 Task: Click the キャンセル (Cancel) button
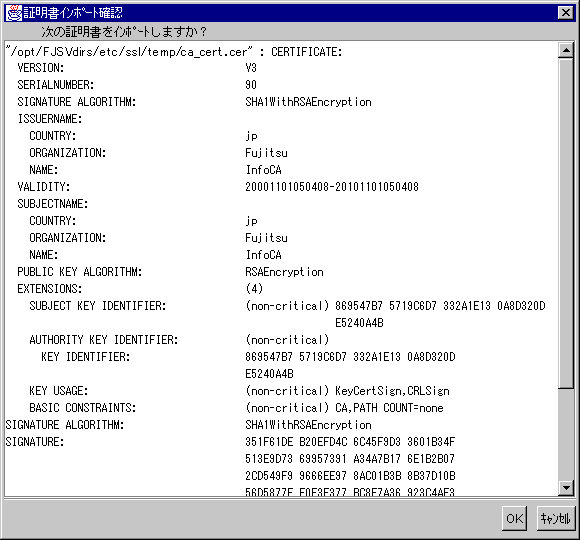(556, 518)
